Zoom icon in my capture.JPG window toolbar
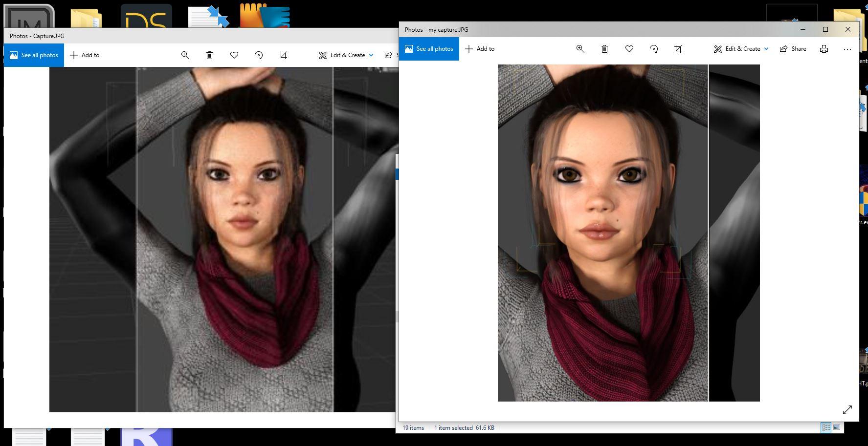 (x=580, y=49)
